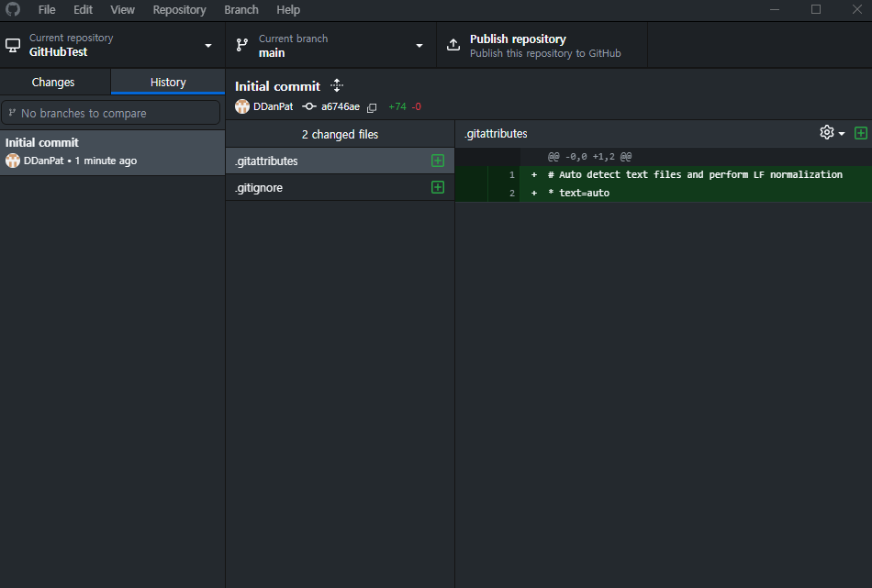Close the GitHub Desktop window

pyautogui.click(x=857, y=9)
